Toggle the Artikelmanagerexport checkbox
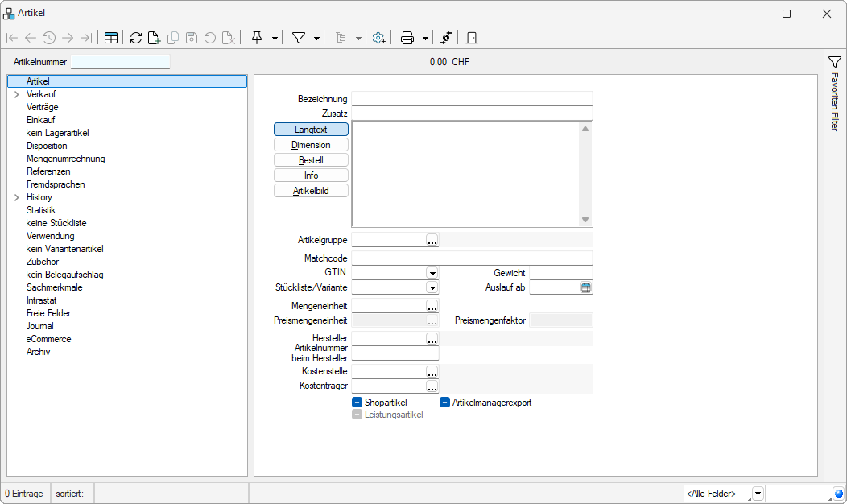This screenshot has height=504, width=847. click(444, 403)
